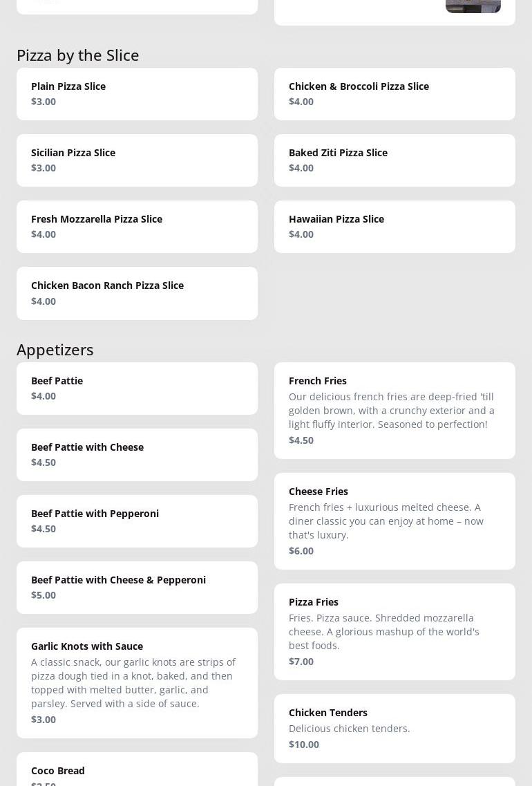Pick the Fresh Mozzarella Pizza Slice

click(137, 227)
